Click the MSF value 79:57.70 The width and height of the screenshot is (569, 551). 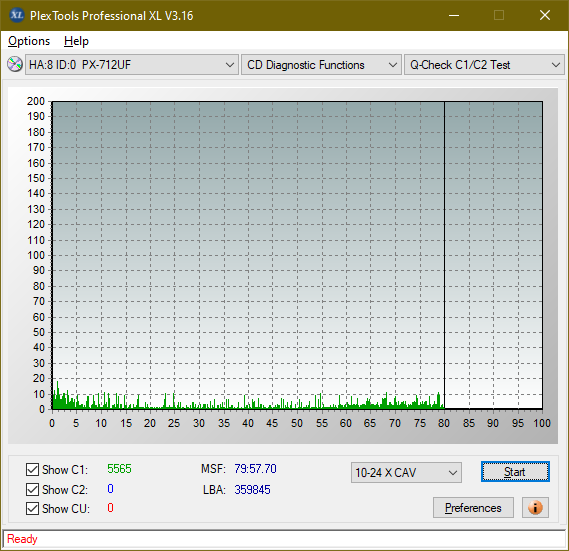point(255,469)
